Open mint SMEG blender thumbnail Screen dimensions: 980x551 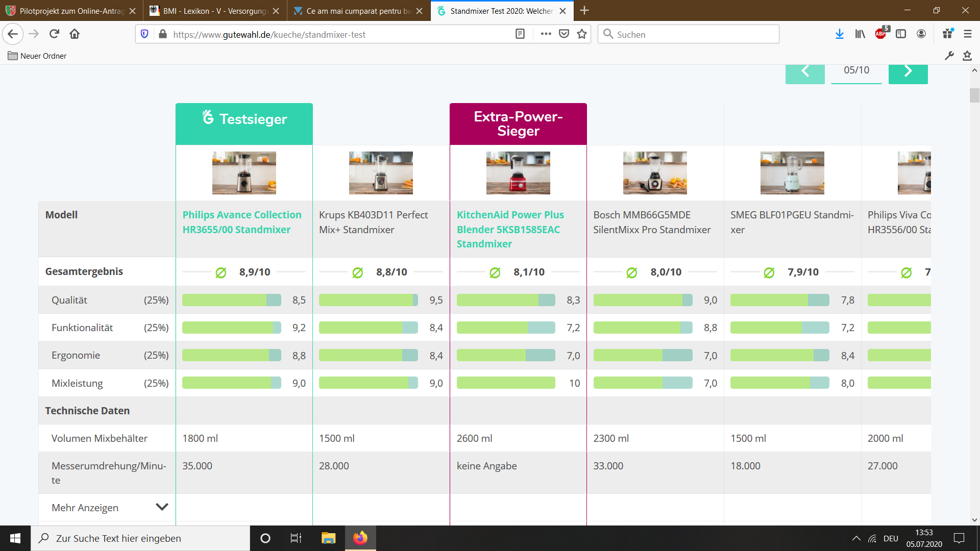792,172
